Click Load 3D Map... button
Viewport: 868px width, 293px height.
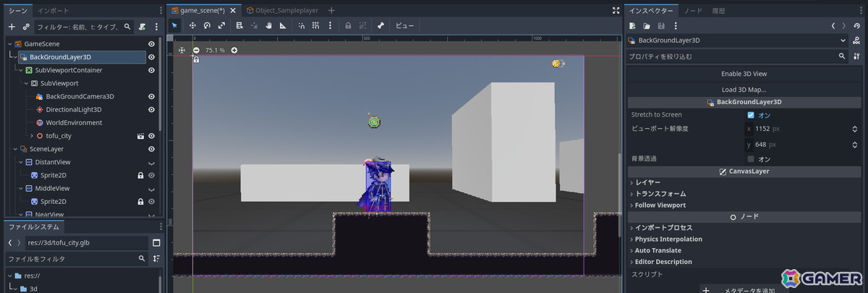click(744, 90)
